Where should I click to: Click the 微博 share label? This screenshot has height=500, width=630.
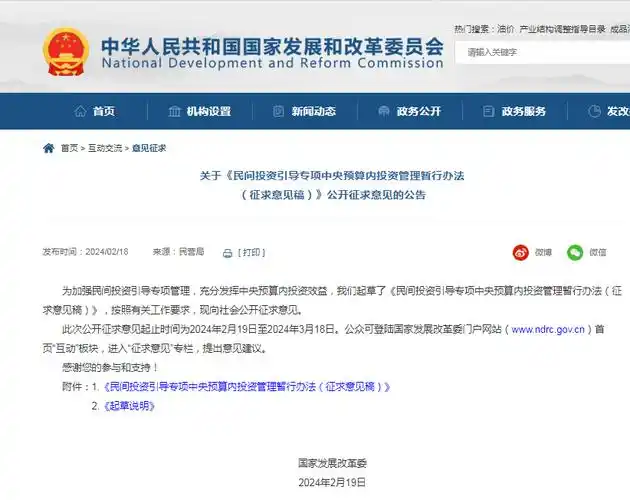click(x=543, y=252)
